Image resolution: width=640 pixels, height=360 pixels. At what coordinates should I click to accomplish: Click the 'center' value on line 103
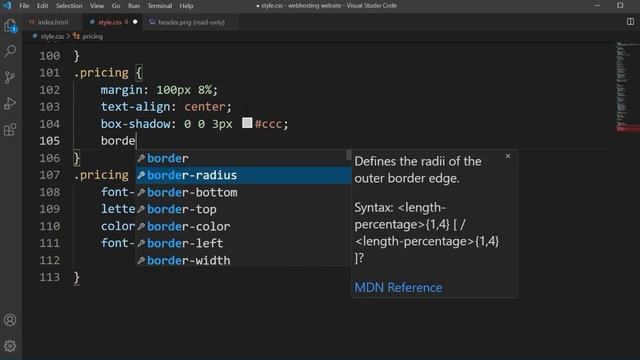click(204, 107)
